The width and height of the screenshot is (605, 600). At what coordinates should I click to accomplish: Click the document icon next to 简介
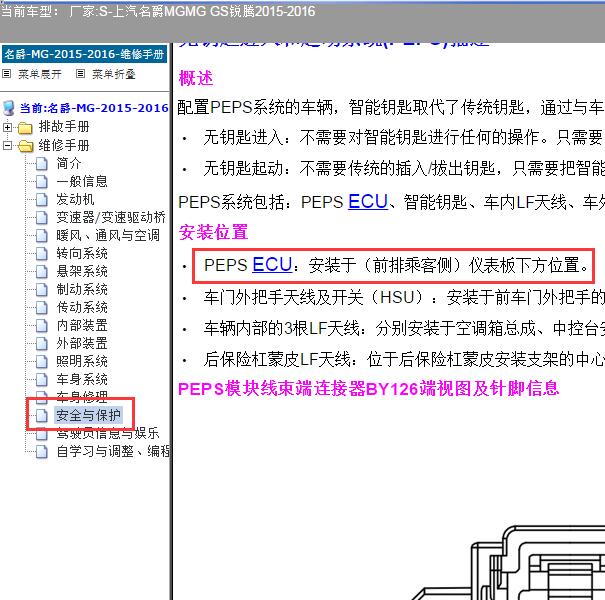[42, 164]
